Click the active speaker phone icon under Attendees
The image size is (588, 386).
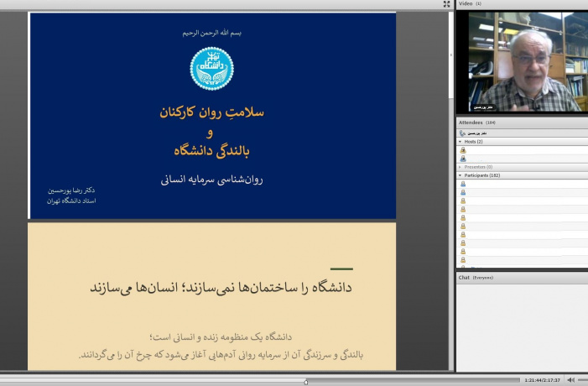click(x=462, y=133)
